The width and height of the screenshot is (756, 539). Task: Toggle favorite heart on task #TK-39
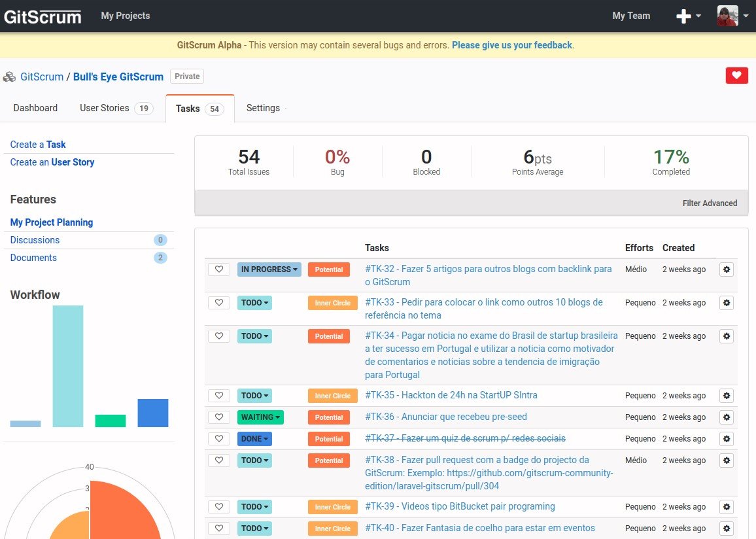click(219, 507)
